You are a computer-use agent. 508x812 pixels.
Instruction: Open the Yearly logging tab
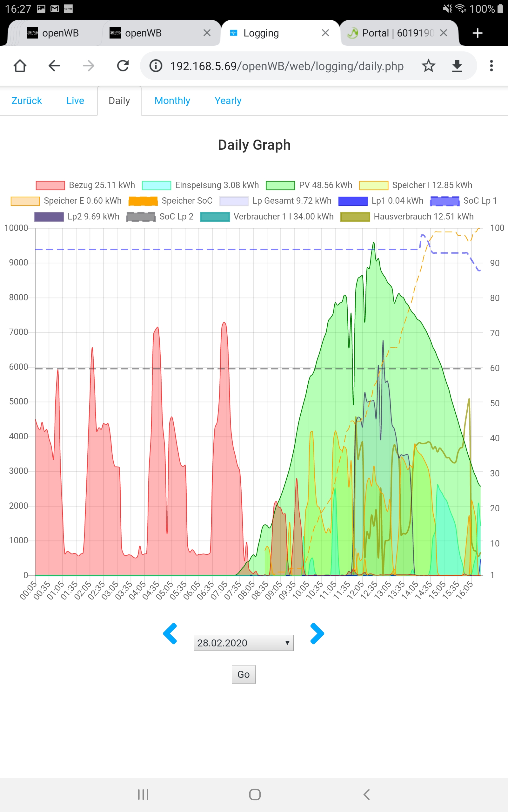(x=228, y=101)
